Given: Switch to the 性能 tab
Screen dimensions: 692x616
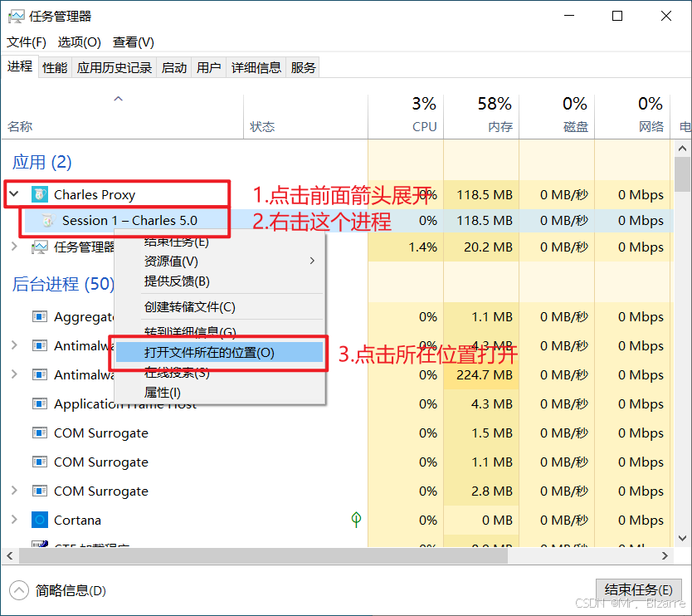Looking at the screenshot, I should tap(55, 67).
